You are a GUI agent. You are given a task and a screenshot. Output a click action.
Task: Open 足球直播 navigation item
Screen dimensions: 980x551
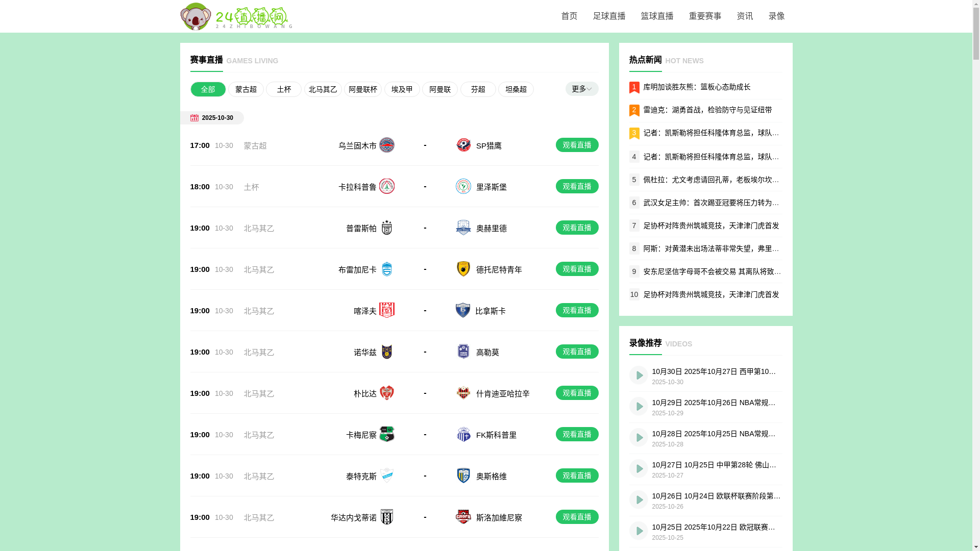(x=609, y=16)
